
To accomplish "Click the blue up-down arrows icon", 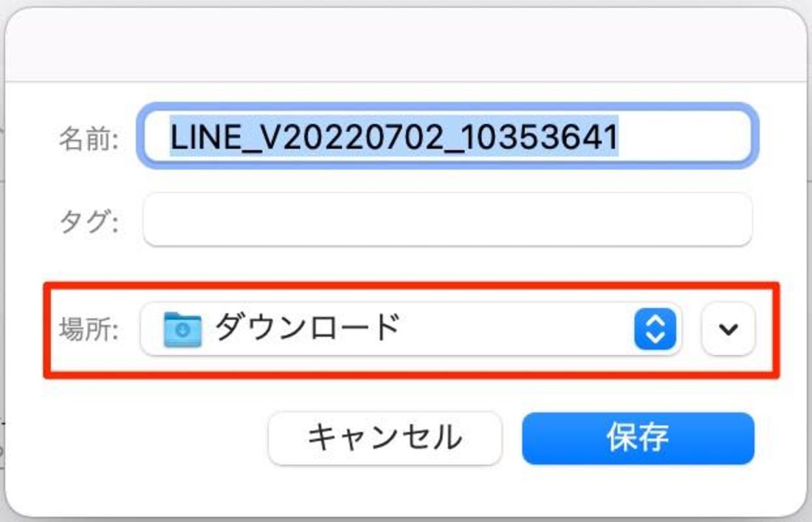I will [655, 329].
